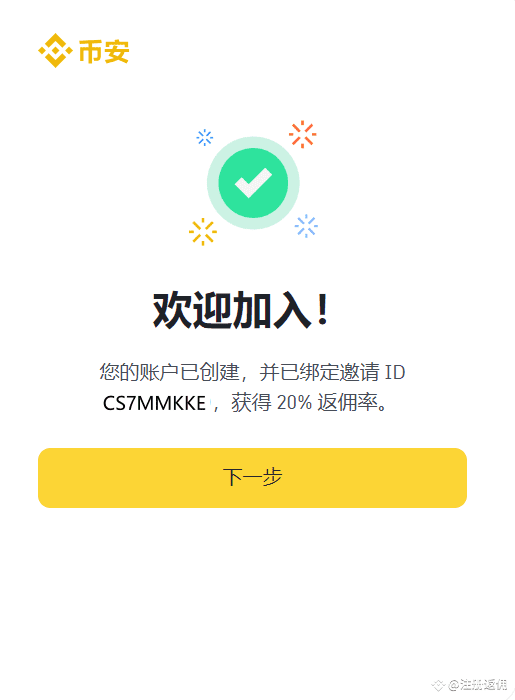Click the 币安 brand name text
The width and height of the screenshot is (515, 700).
tap(104, 51)
